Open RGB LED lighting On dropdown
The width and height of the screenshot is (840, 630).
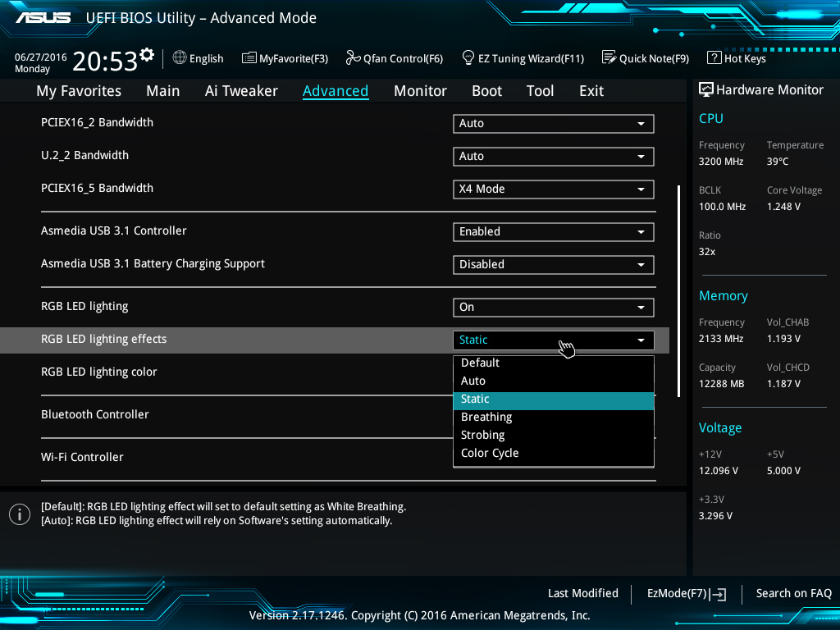554,308
